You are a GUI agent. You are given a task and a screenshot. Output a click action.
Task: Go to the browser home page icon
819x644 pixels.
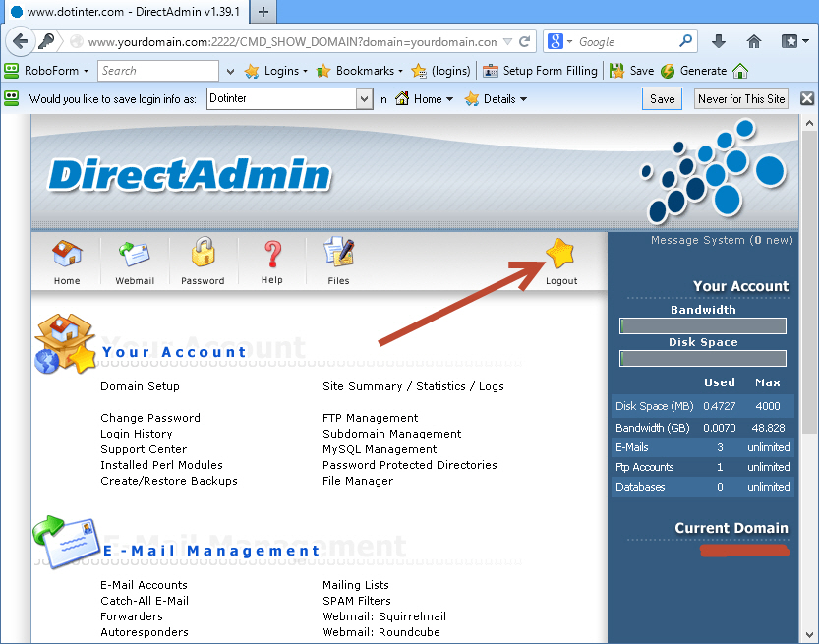(x=754, y=41)
